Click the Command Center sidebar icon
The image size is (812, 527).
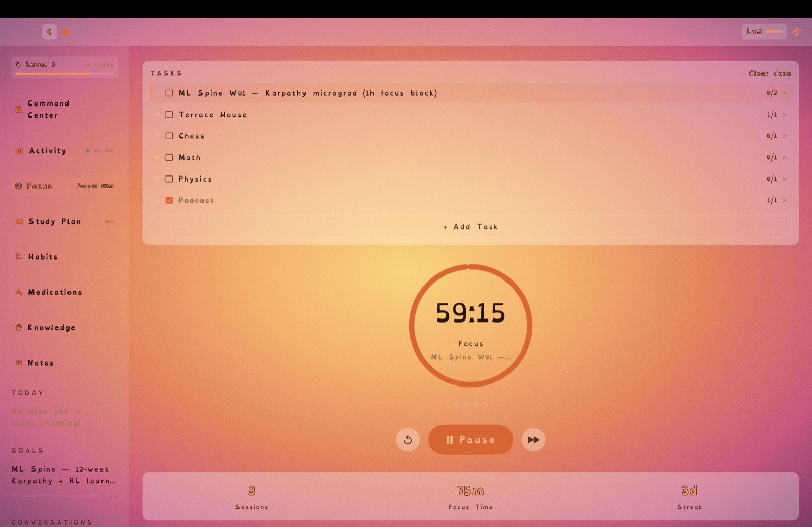click(19, 109)
